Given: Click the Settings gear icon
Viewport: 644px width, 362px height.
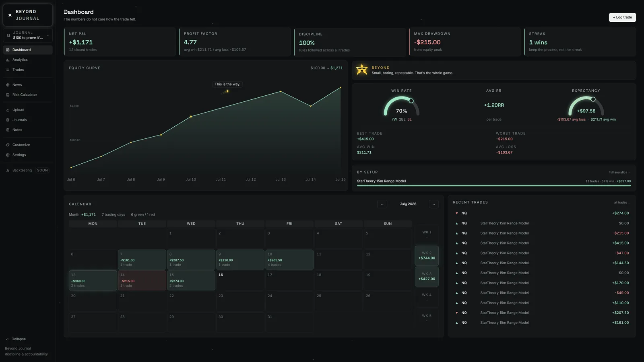Looking at the screenshot, I should (x=8, y=155).
